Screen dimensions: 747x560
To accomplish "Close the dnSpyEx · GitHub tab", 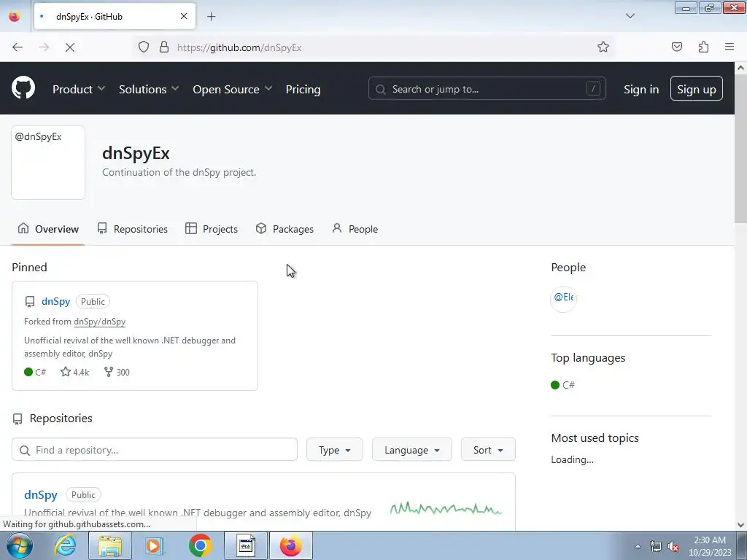I will coord(184,17).
